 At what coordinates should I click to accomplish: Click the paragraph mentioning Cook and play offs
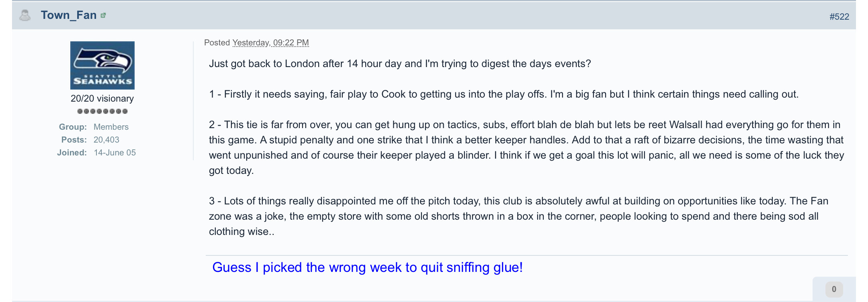pos(504,94)
